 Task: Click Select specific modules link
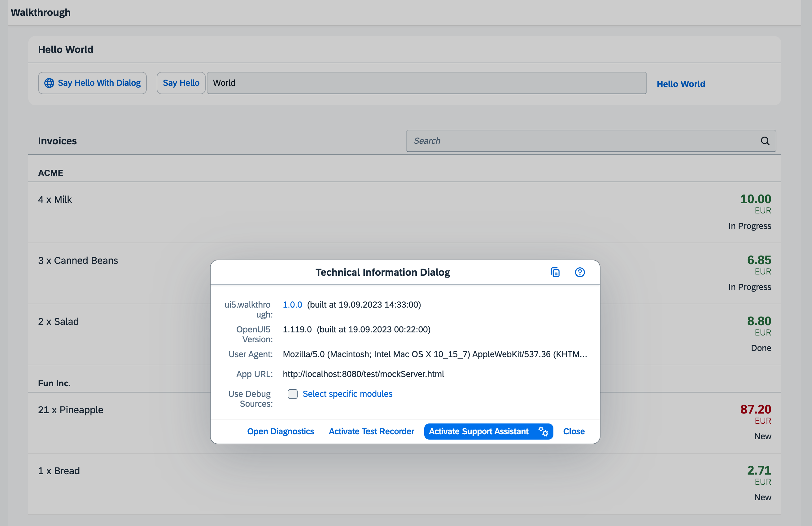347,394
